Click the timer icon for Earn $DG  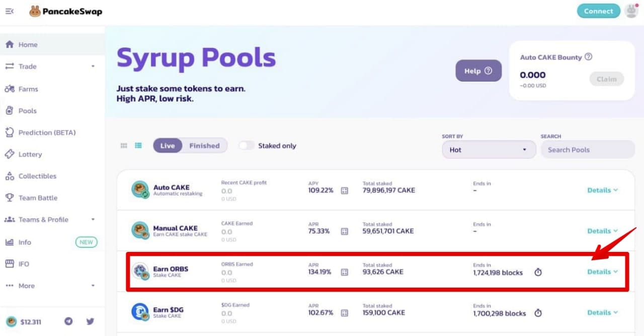538,313
